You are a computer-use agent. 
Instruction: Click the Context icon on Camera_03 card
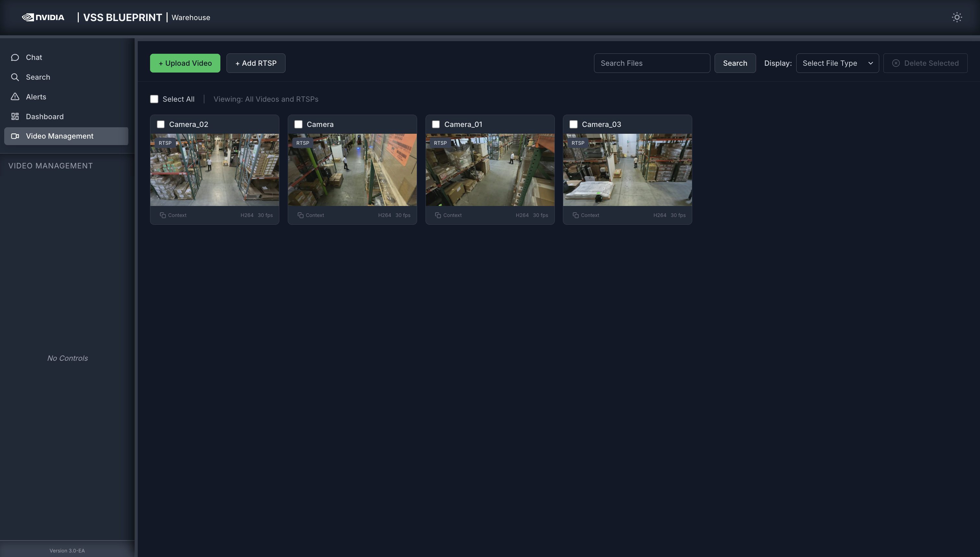(576, 215)
